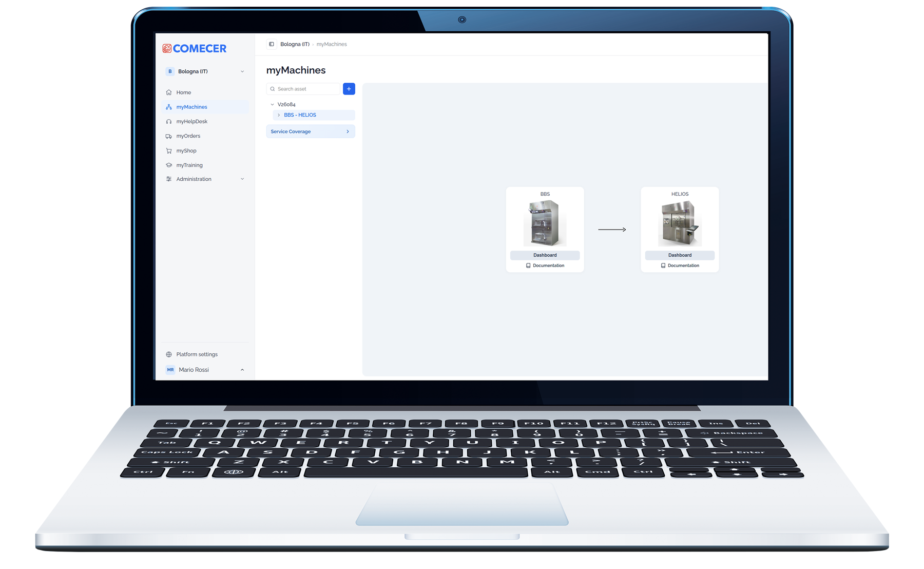Viewport: 924px width, 569px height.
Task: Click the B site badge icon
Action: tap(170, 71)
